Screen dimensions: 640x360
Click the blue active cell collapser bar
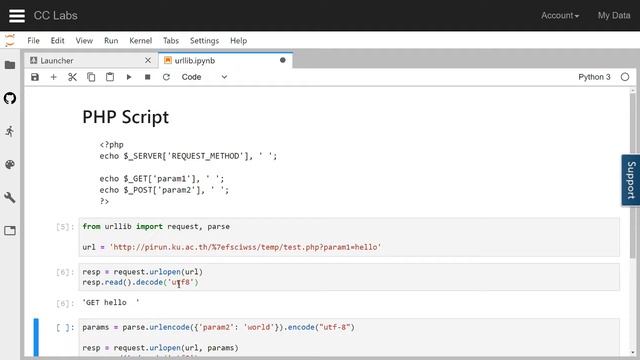36,338
